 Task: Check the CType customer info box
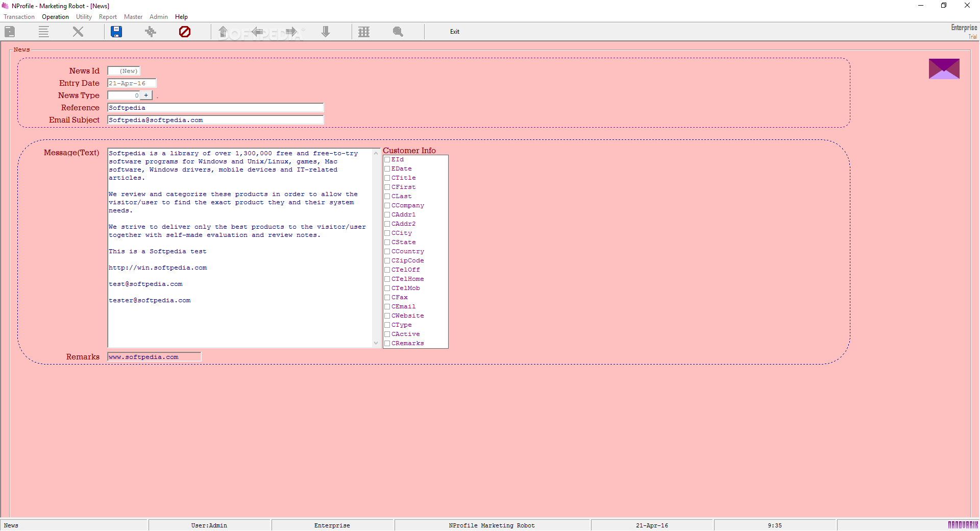click(x=387, y=325)
